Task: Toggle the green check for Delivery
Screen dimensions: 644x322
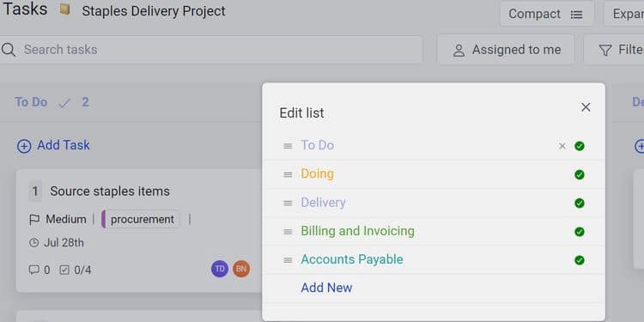Action: (580, 204)
